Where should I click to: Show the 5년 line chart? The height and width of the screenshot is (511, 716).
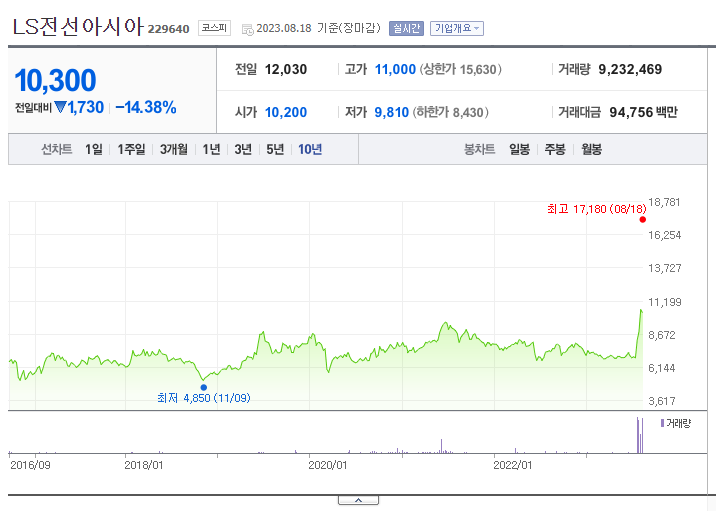click(x=275, y=149)
